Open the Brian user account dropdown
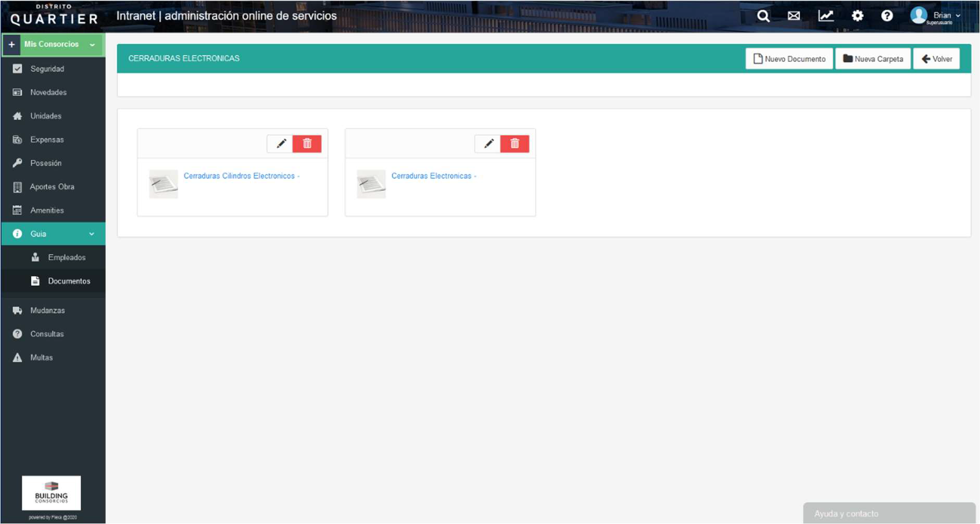 [x=941, y=15]
